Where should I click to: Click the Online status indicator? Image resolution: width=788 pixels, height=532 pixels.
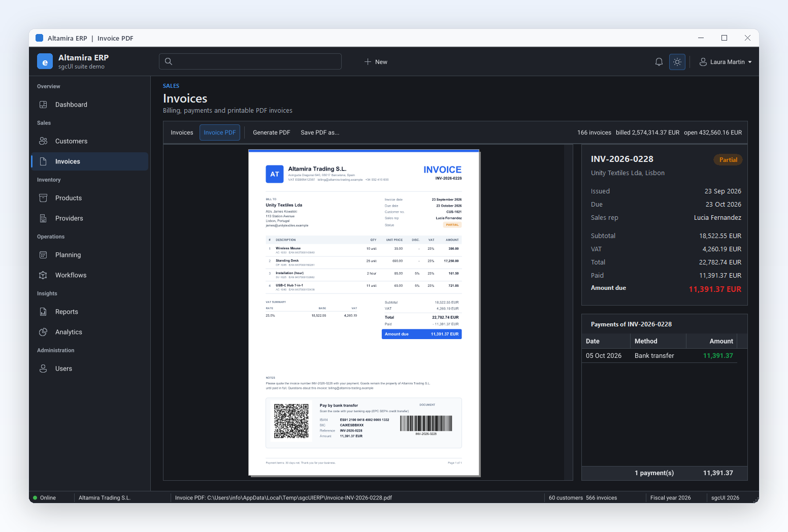[45, 497]
